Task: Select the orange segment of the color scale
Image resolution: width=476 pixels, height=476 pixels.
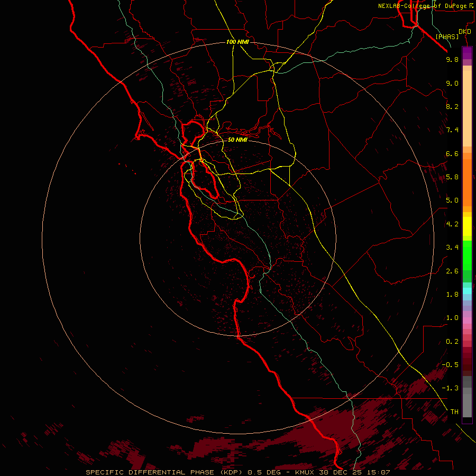Action: click(467, 183)
